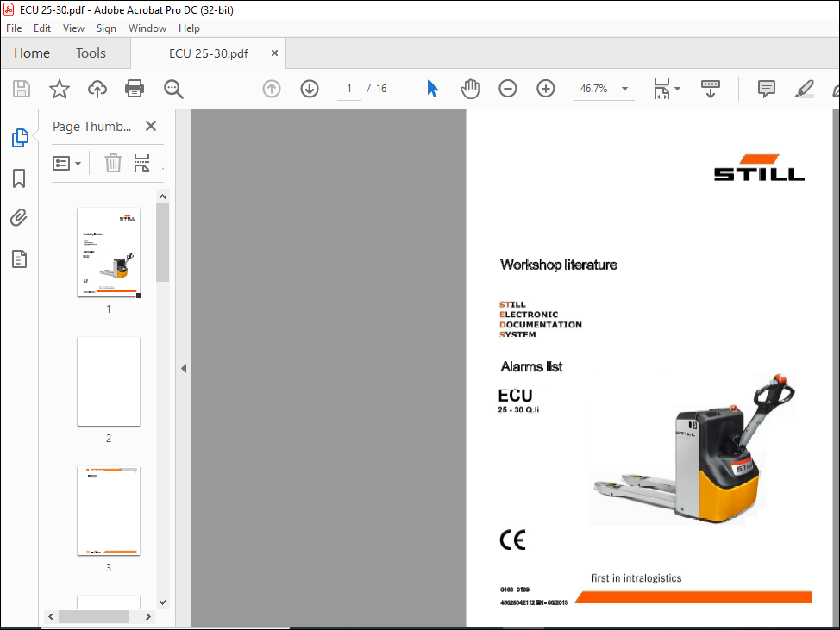Click the print pages thumbnail toolbar icon
The width and height of the screenshot is (840, 630).
click(x=141, y=163)
